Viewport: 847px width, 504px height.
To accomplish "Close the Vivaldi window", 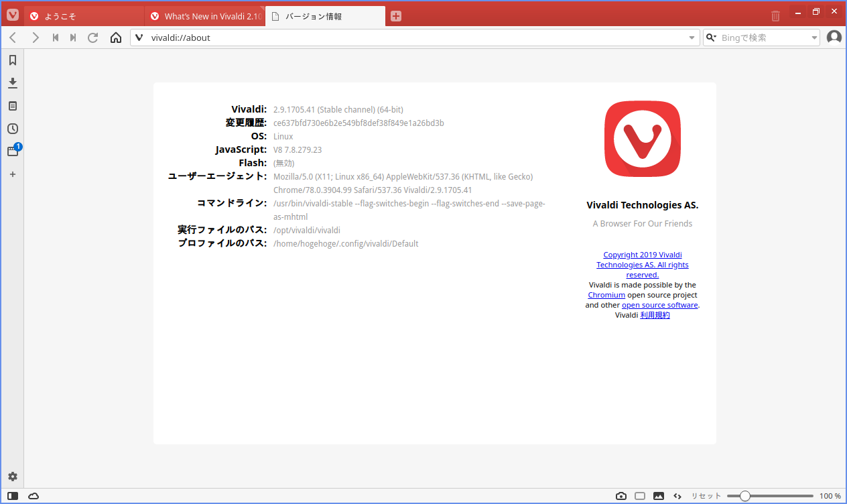I will (x=834, y=12).
